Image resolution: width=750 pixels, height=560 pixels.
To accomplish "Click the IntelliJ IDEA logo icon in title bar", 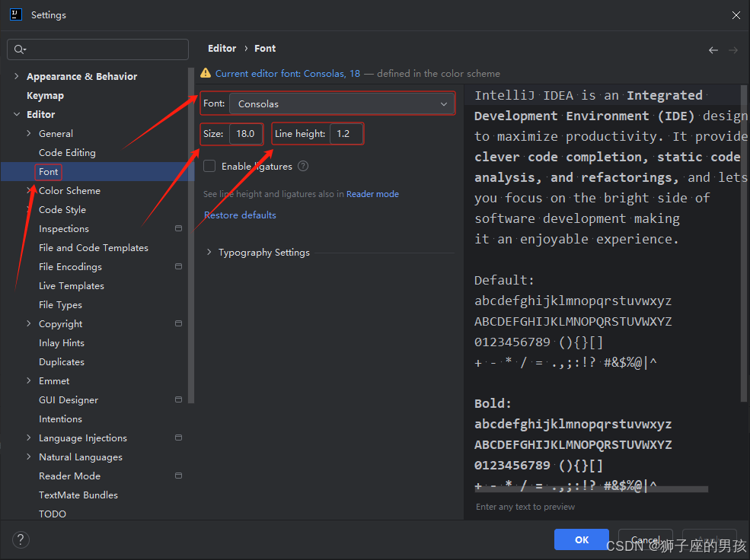I will coord(16,14).
